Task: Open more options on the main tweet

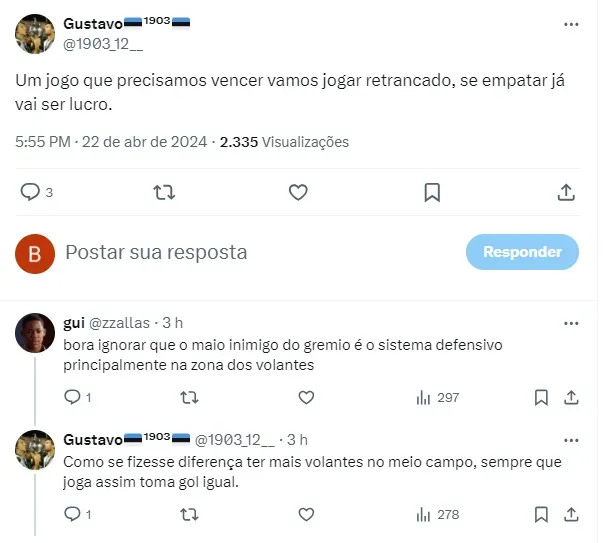Action: [571, 23]
